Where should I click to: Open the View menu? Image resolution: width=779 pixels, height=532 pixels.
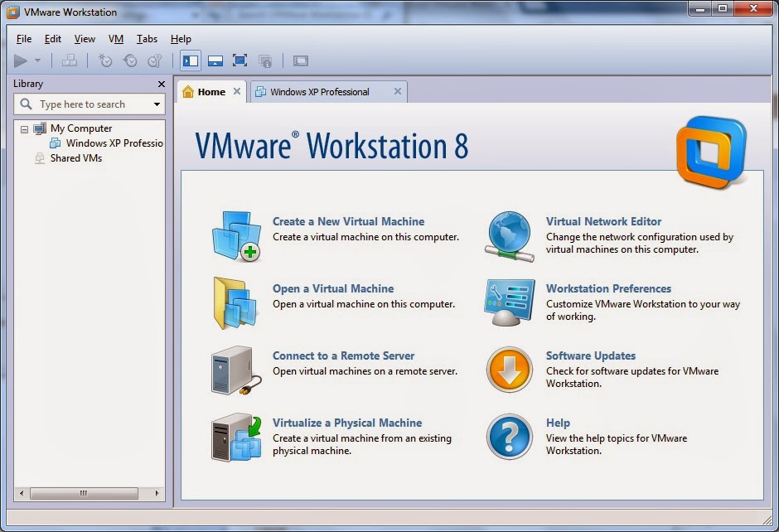85,39
